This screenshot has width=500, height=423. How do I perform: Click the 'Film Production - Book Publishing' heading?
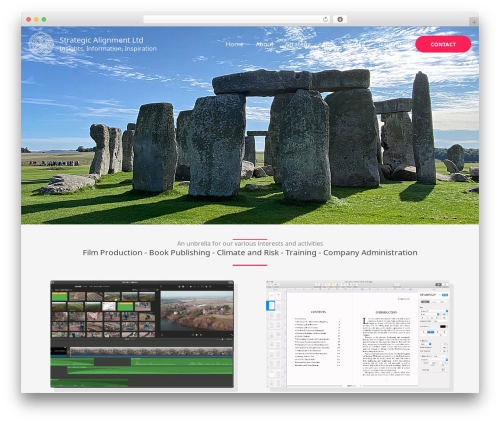tap(250, 253)
